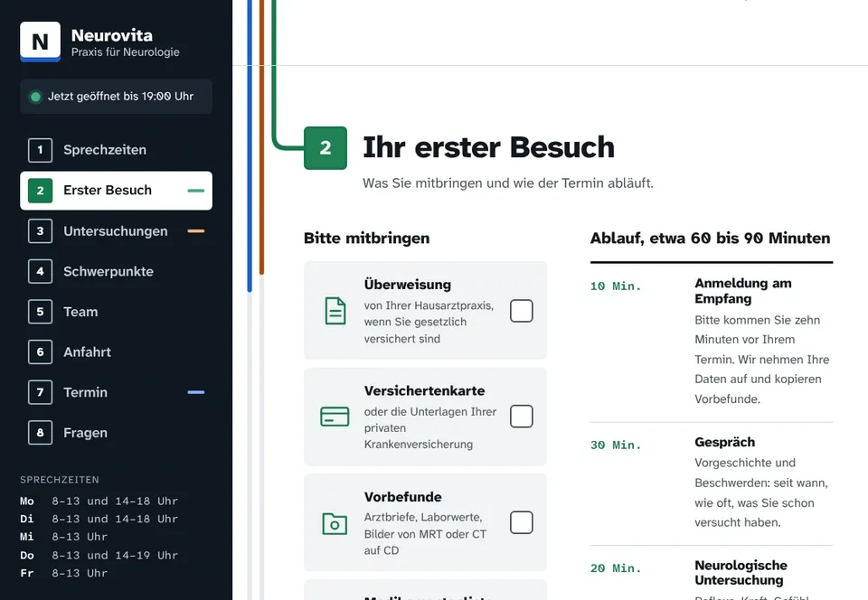
Task: Check the Versichertenkarte checkbox
Action: tap(522, 417)
